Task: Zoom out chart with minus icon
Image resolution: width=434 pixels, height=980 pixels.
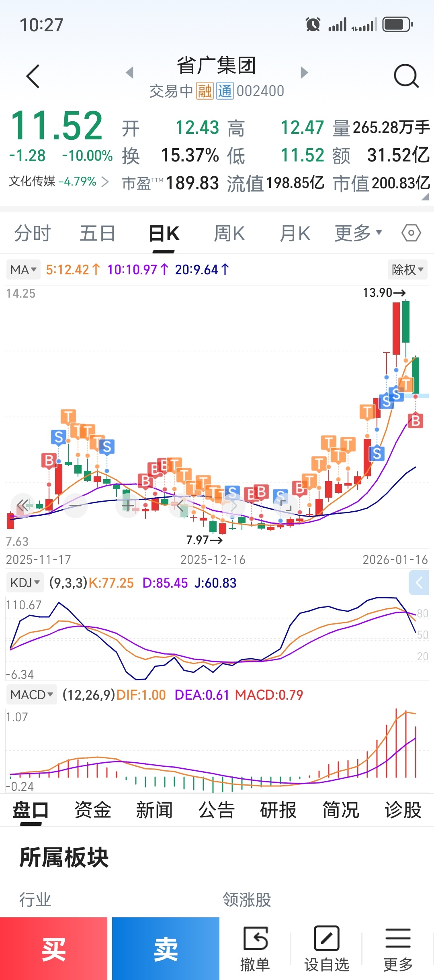Action: click(76, 505)
